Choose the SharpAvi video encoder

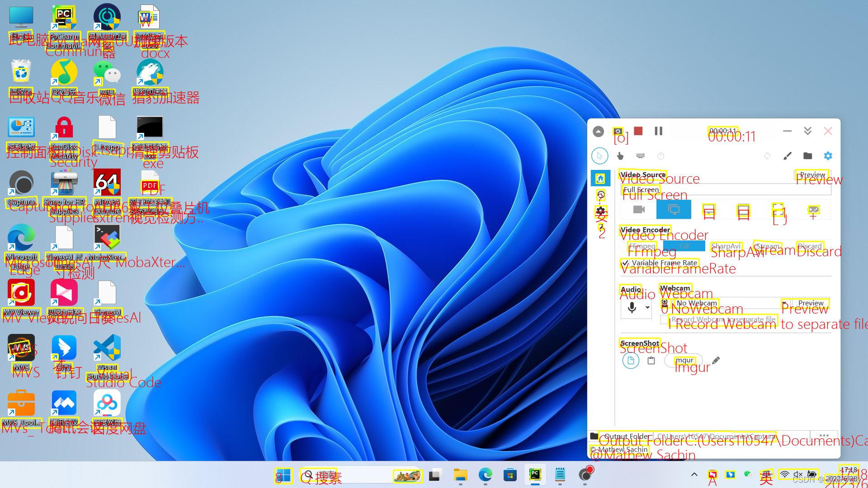pos(726,246)
